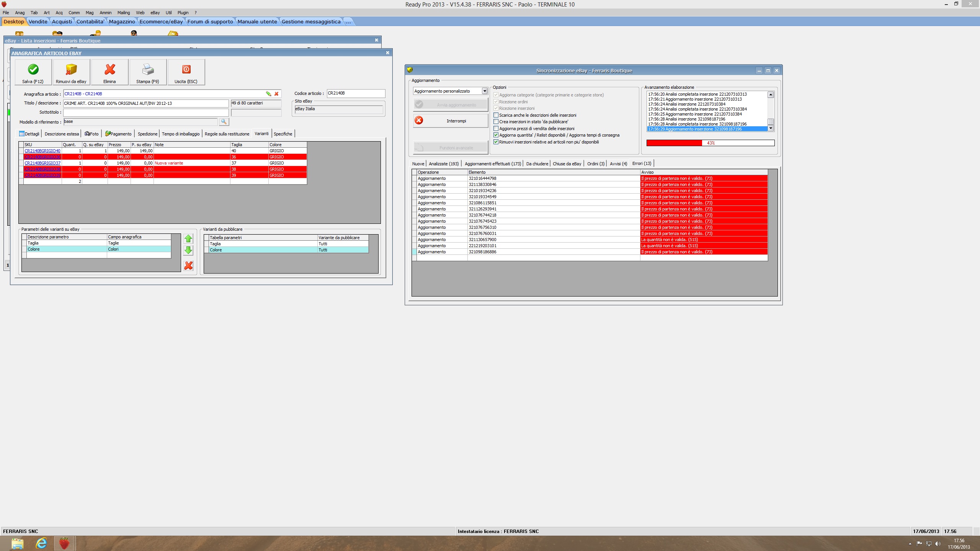Viewport: 980px width, 551px height.
Task: Switch to the Specifiche tab
Action: tap(283, 134)
